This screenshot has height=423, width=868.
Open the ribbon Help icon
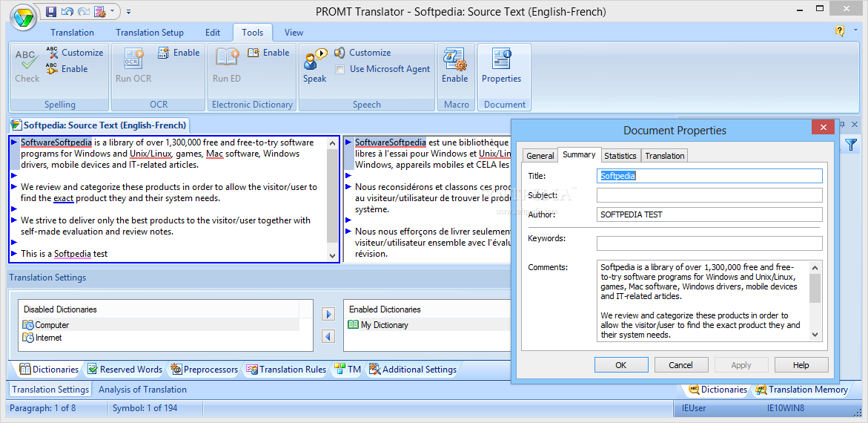(x=839, y=31)
